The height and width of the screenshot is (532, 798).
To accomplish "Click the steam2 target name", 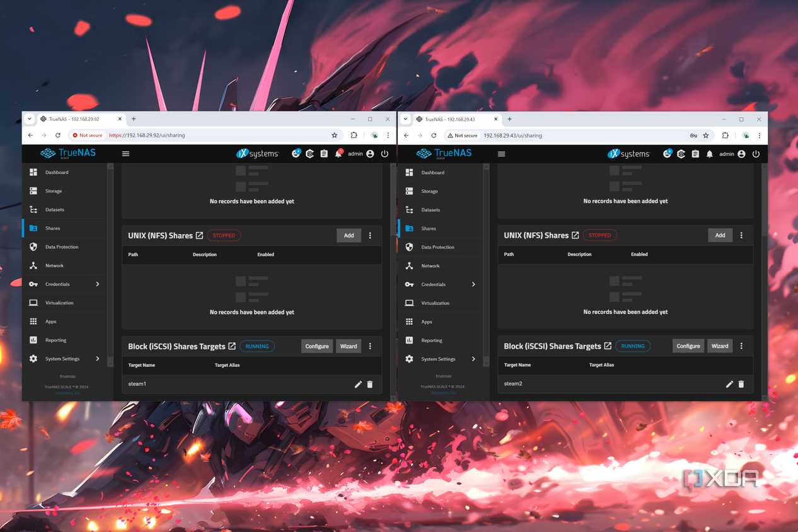I will pyautogui.click(x=513, y=383).
